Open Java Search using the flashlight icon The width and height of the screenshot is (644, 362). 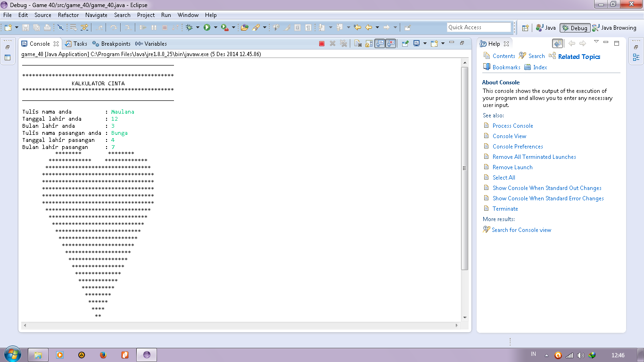[x=256, y=27]
